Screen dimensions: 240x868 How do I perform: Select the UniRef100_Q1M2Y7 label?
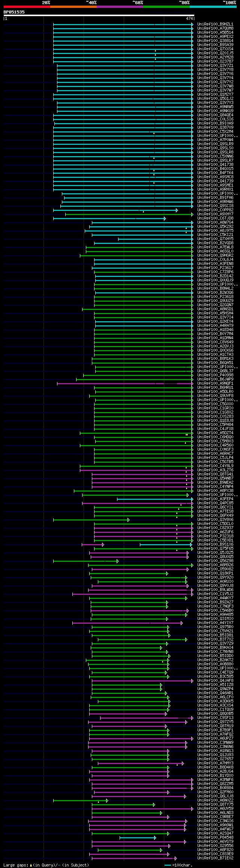point(215,94)
